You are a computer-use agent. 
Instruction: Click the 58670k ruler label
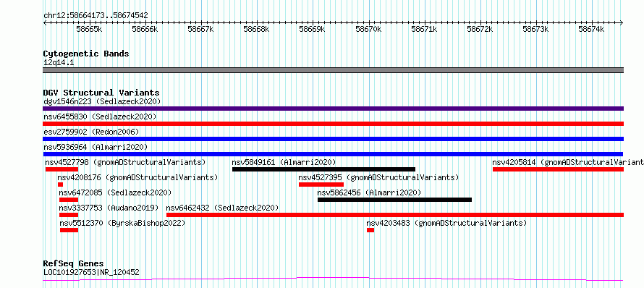(x=369, y=29)
